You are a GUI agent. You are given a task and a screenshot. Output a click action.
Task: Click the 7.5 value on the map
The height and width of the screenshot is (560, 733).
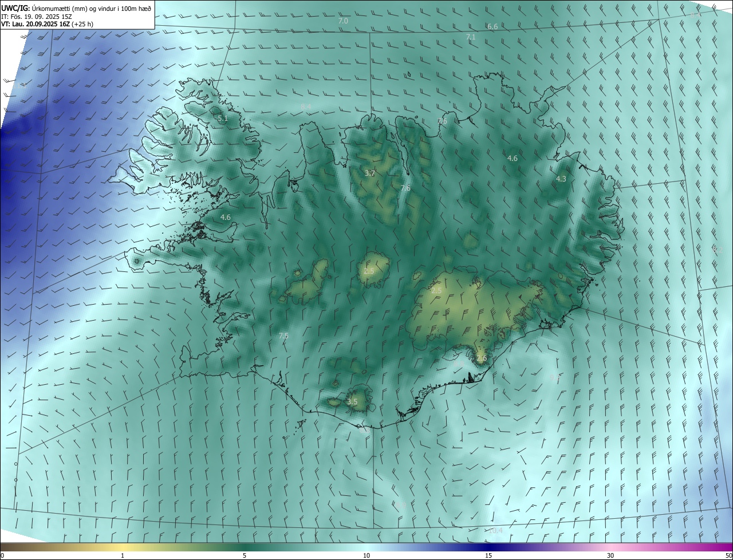(x=283, y=336)
